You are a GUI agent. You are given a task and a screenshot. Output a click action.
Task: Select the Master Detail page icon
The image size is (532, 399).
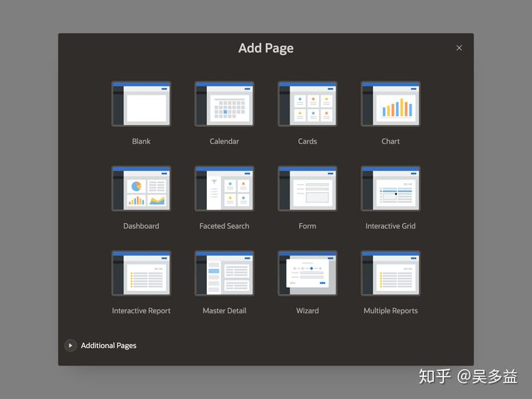pyautogui.click(x=225, y=273)
